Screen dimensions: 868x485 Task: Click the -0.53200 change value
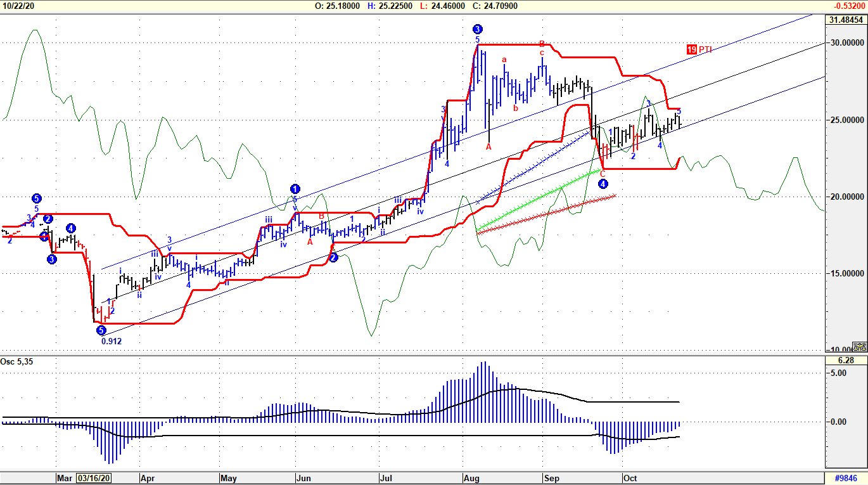point(848,6)
